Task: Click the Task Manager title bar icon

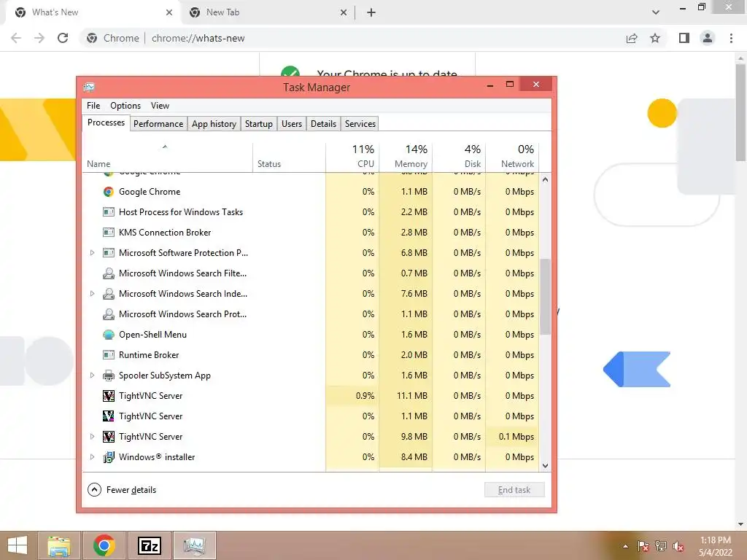Action: pyautogui.click(x=89, y=87)
